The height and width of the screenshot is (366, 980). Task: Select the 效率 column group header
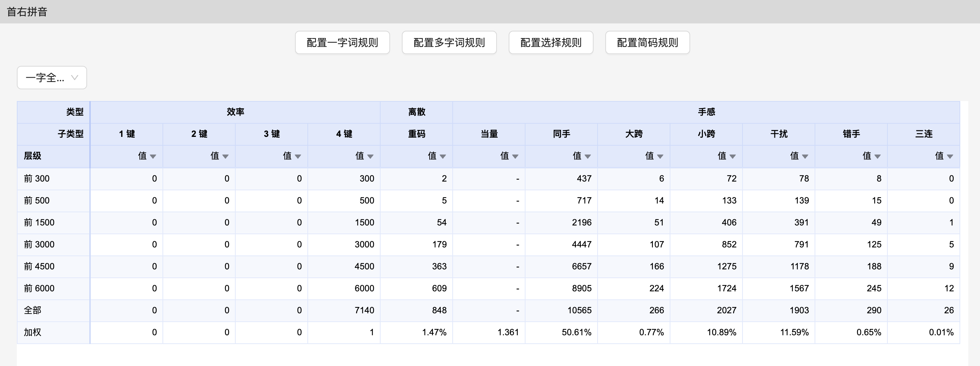point(235,112)
